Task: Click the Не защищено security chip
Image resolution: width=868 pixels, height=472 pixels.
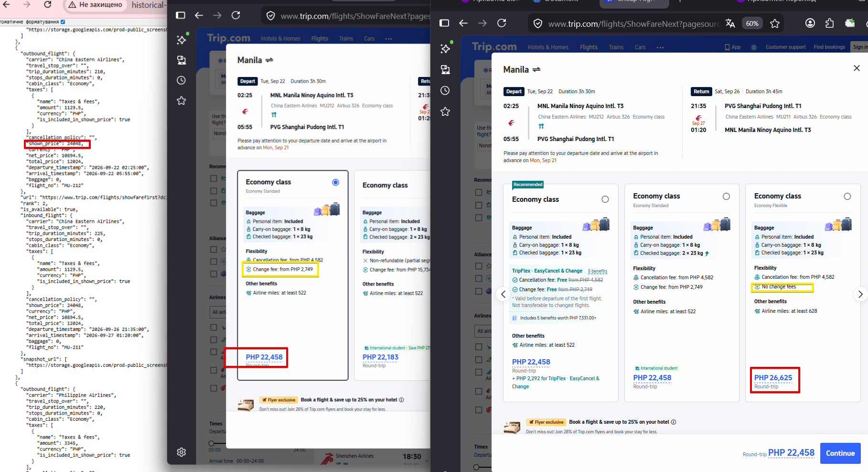Action: pos(95,5)
